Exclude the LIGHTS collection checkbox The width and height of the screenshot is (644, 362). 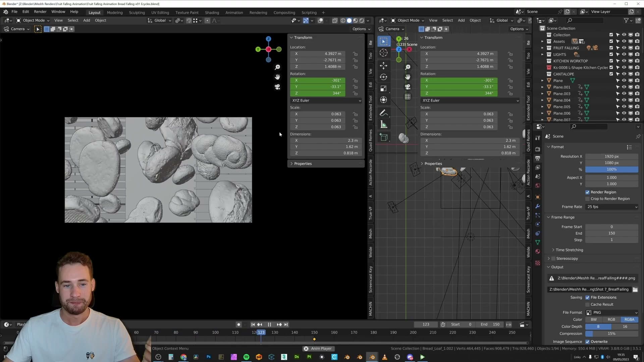pyautogui.click(x=611, y=54)
